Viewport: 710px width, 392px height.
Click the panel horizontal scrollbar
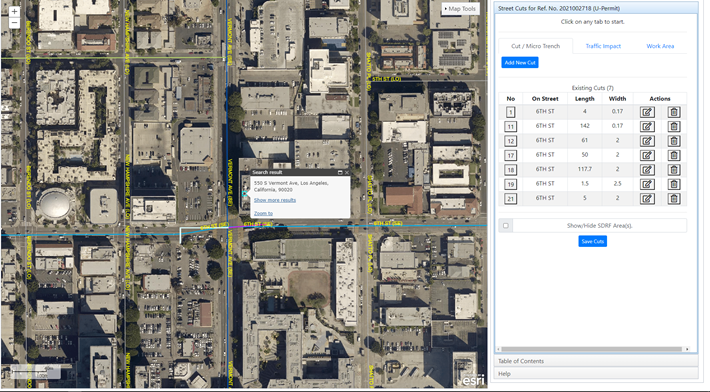pyautogui.click(x=591, y=349)
